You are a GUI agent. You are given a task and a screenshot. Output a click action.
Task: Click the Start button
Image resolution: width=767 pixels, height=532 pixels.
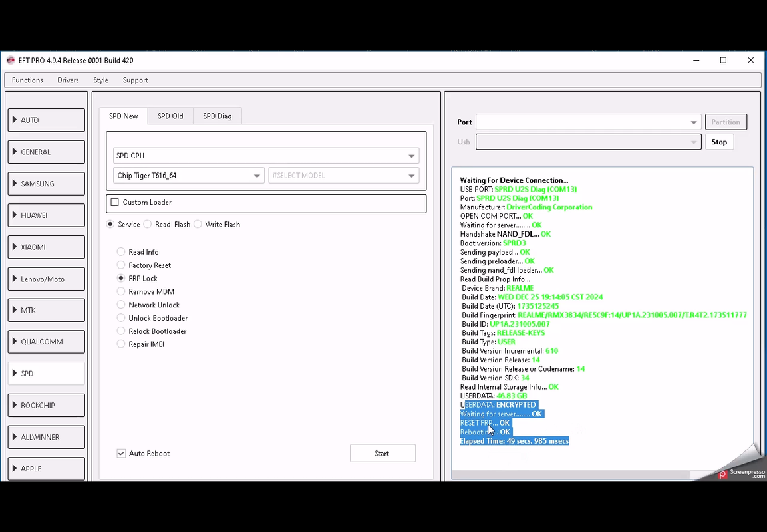tap(383, 454)
